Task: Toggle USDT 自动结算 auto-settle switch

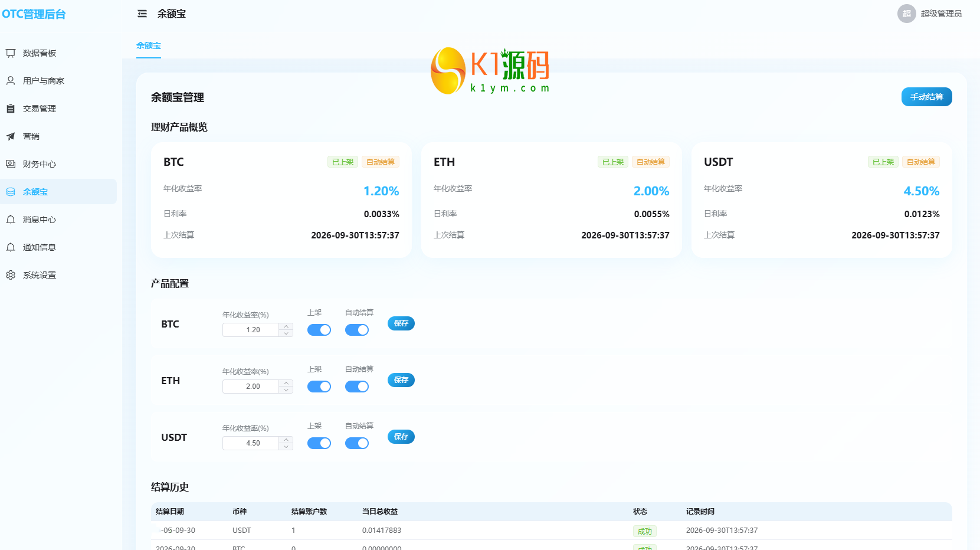Action: click(357, 443)
